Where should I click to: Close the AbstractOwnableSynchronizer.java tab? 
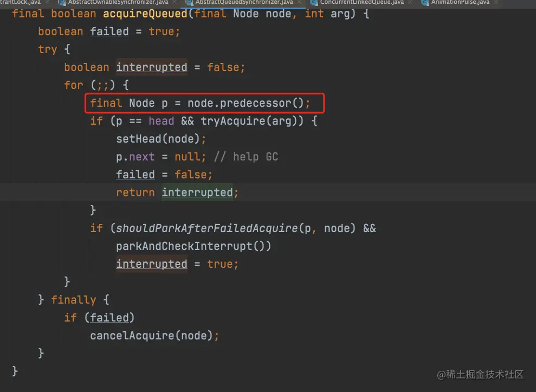(175, 2)
